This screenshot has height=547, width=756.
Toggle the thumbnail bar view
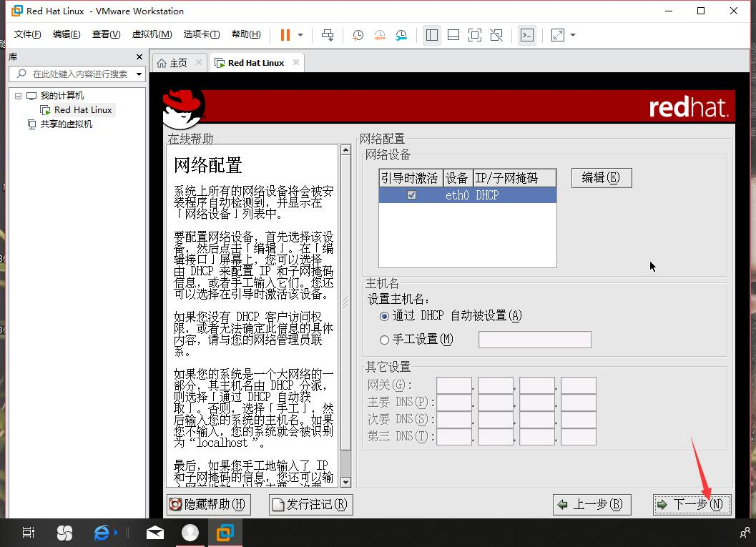point(453,35)
